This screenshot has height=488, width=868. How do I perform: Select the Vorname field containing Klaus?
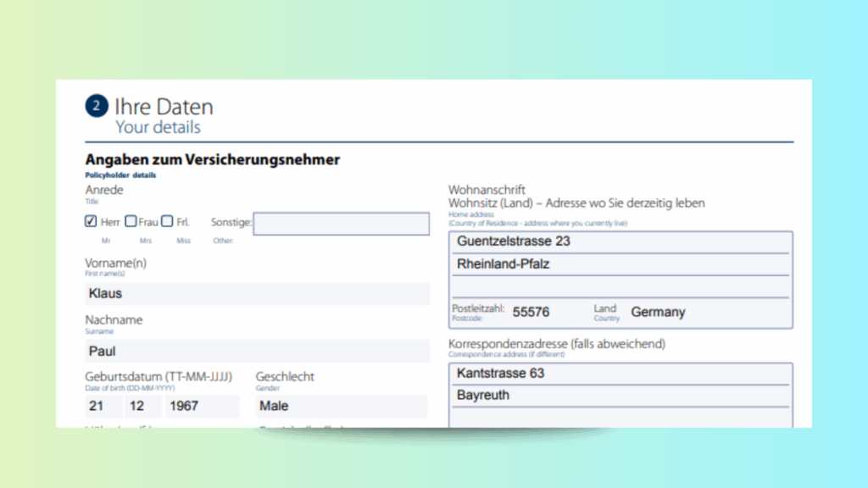click(257, 294)
